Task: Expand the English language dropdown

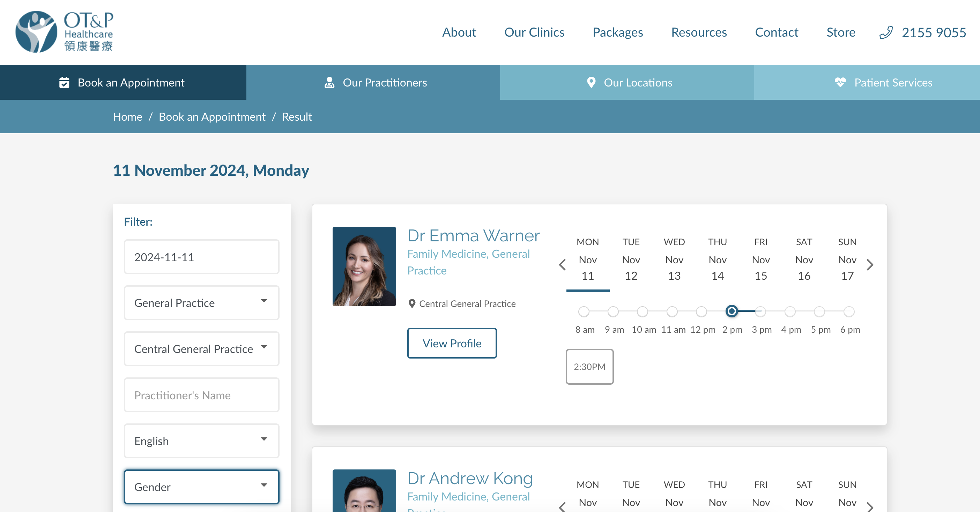Action: (201, 441)
